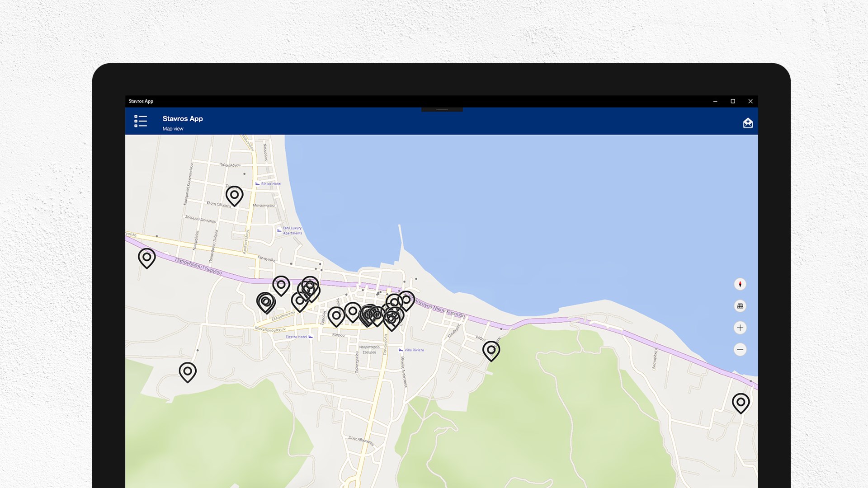The image size is (868, 488).
Task: Click the open envelope mail icon
Action: click(748, 123)
